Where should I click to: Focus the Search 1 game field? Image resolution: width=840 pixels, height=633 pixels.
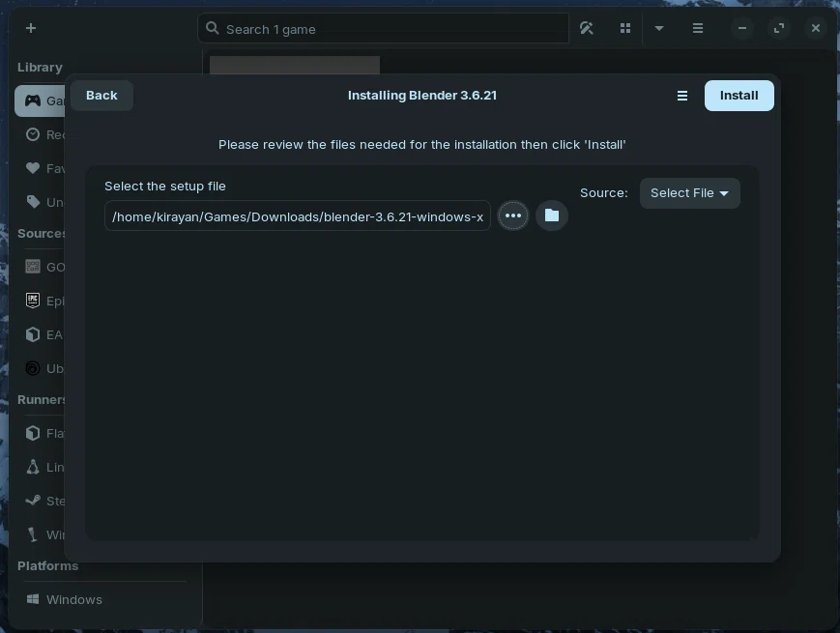point(383,29)
